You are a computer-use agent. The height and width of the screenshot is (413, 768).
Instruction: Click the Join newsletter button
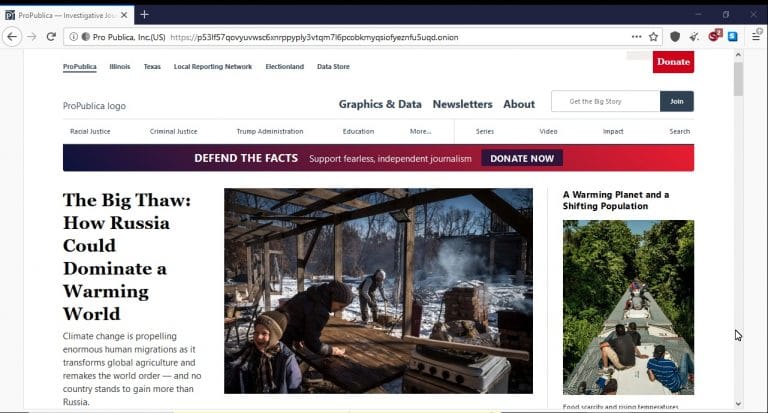[676, 101]
